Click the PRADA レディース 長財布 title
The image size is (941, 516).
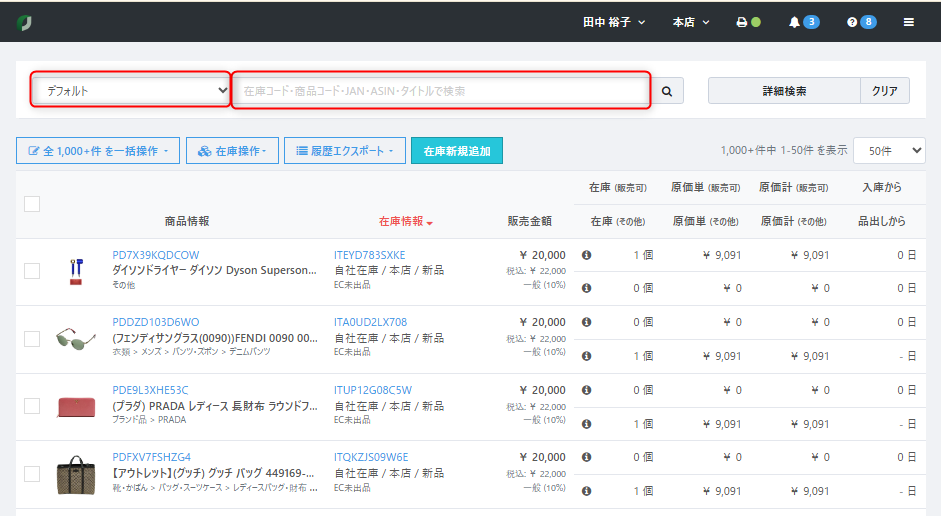(x=215, y=406)
